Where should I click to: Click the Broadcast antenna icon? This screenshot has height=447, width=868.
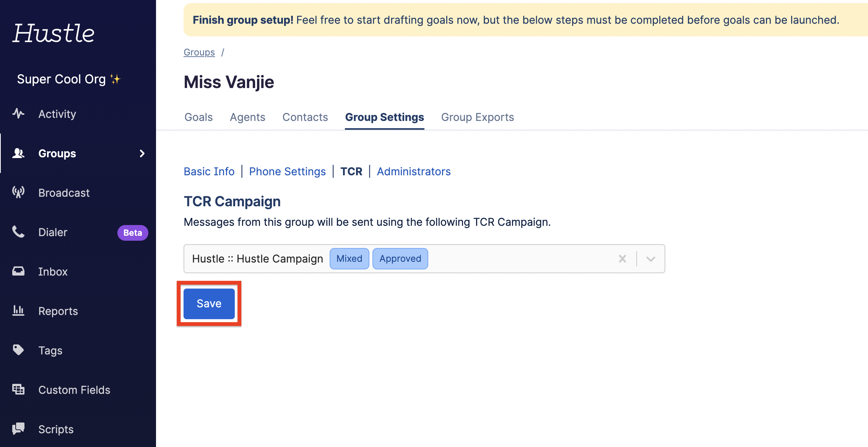click(18, 193)
